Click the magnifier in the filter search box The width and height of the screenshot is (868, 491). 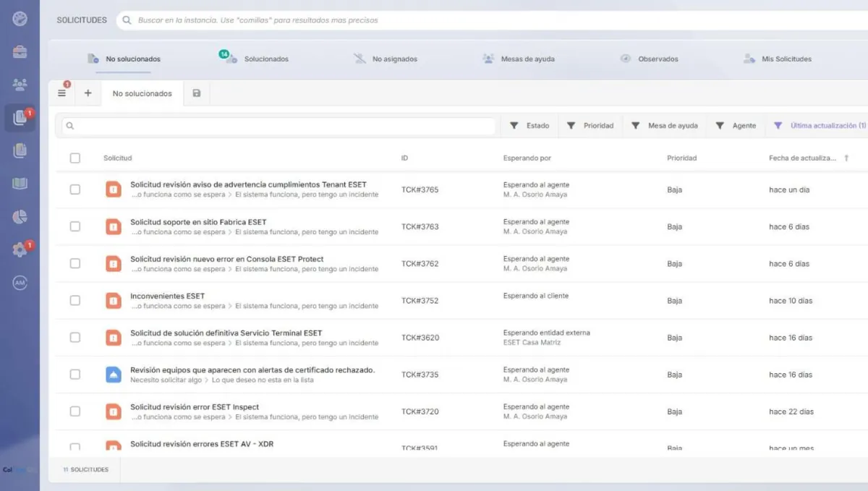(x=70, y=126)
